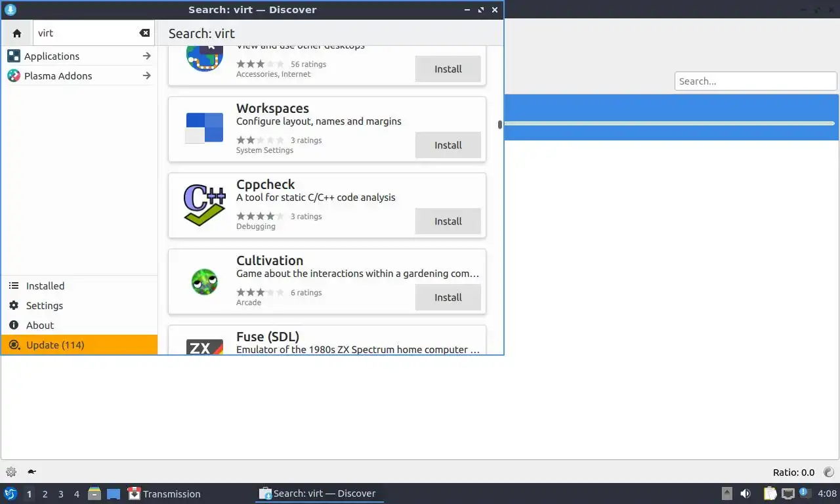Click the 'Debugging' category label
The width and height of the screenshot is (840, 504).
[256, 226]
